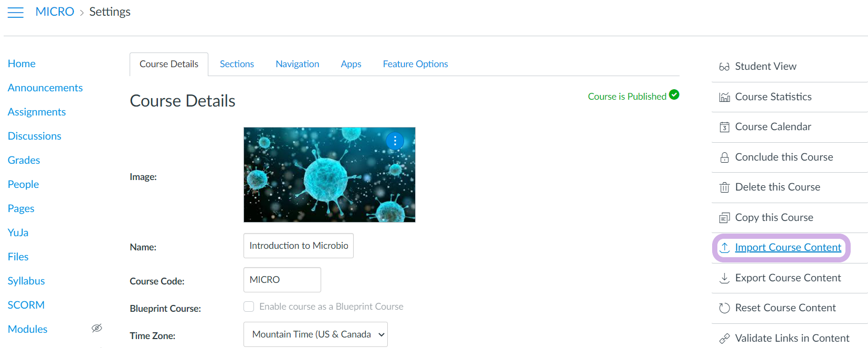Screen dimensions: 868x348
Task: Click the Course Statistics chart icon
Action: click(x=724, y=97)
